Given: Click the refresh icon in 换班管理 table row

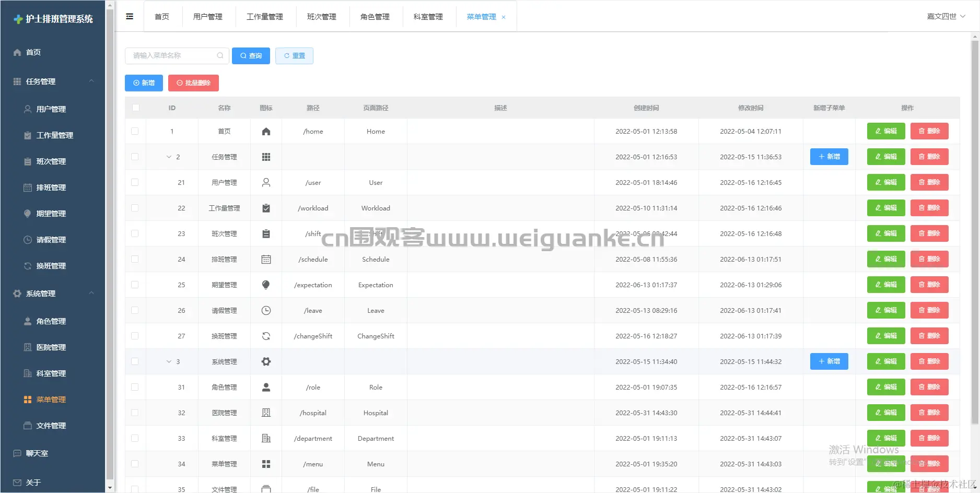Looking at the screenshot, I should [266, 336].
